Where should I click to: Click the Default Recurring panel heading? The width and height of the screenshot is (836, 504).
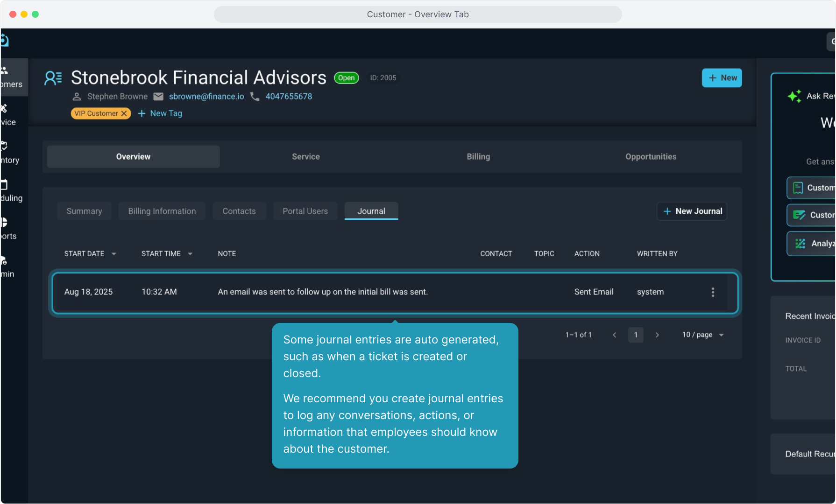point(810,454)
